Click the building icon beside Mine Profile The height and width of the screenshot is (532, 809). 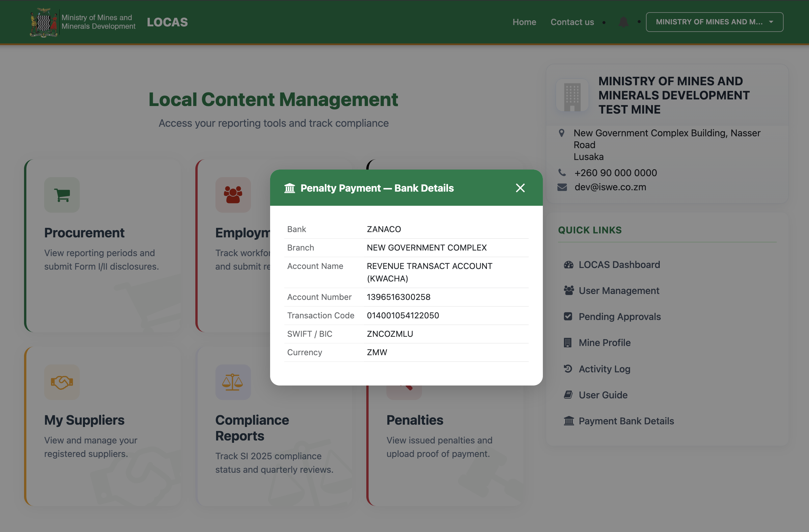[x=568, y=343]
